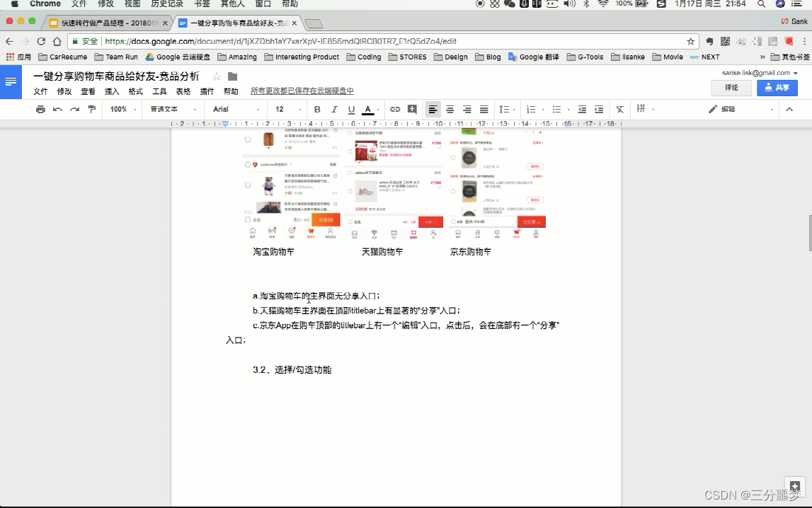Click the 评论 comments button

pos(731,88)
